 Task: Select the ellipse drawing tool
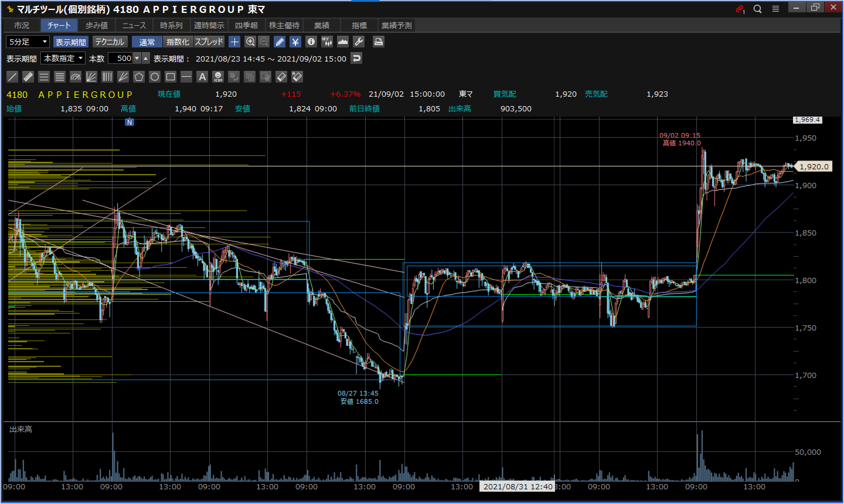pyautogui.click(x=154, y=77)
